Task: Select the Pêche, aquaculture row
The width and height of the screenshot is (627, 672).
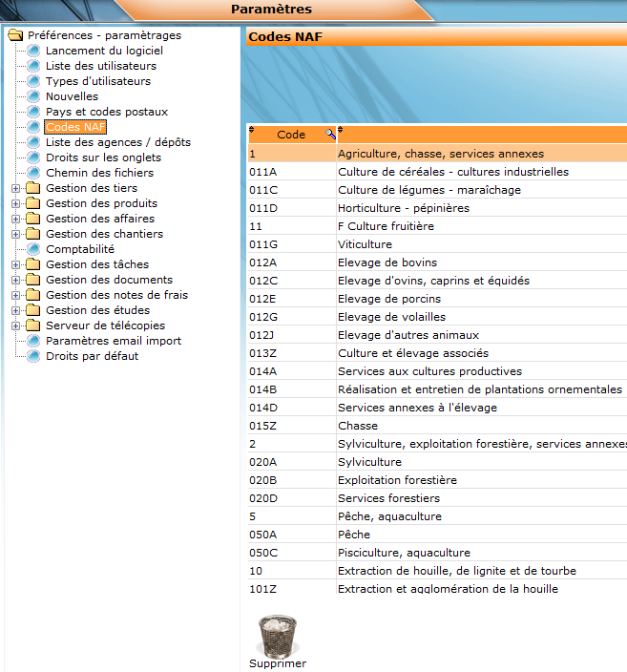Action: click(x=437, y=516)
